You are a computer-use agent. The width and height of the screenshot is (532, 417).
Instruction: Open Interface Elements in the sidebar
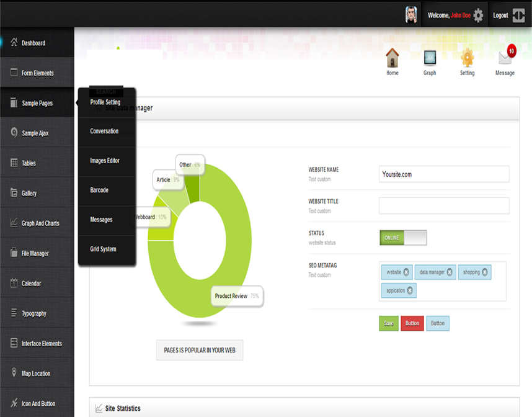tap(37, 343)
